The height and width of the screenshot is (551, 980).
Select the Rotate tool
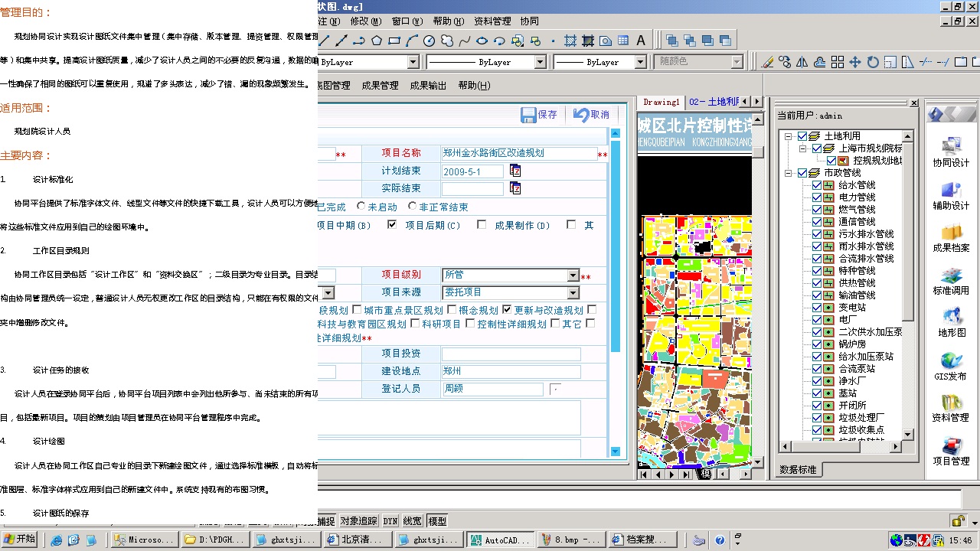873,62
